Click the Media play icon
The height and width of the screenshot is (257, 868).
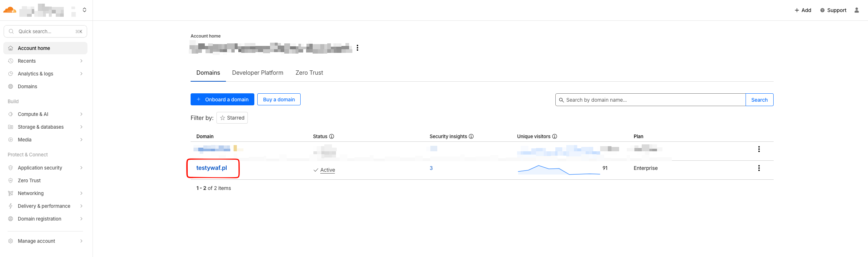click(11, 140)
